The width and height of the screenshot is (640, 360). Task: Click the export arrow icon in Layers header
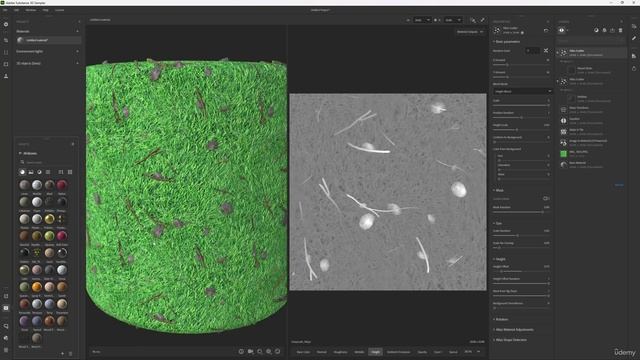612,30
